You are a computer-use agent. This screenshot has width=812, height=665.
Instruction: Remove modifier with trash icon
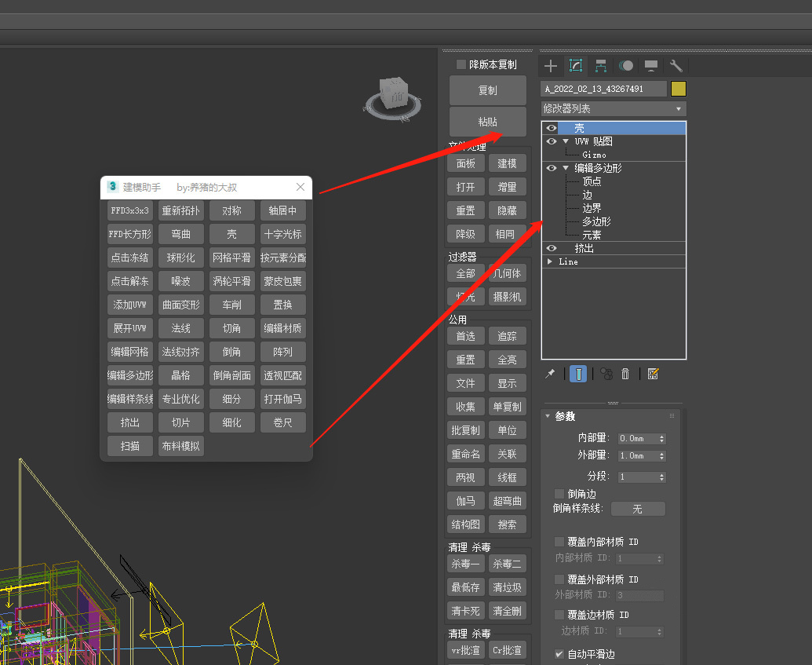pos(625,374)
